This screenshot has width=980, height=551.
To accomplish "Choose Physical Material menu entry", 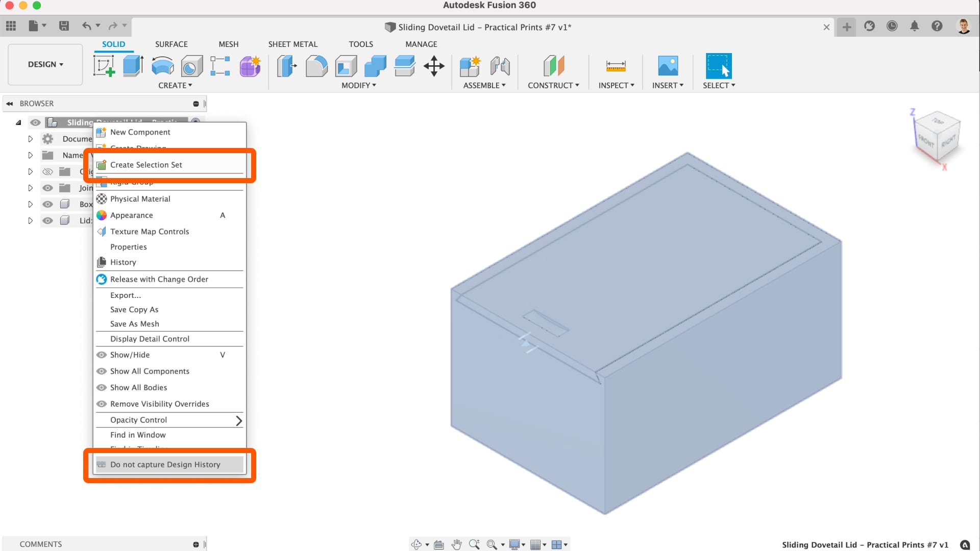I will (x=169, y=199).
